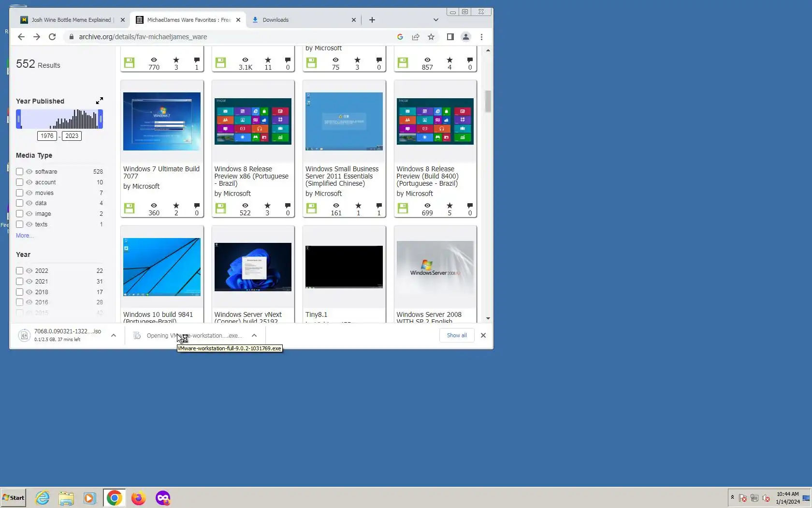This screenshot has height=508, width=812.
Task: Close the Josh Wine Bottle Meme tab
Action: tap(122, 20)
